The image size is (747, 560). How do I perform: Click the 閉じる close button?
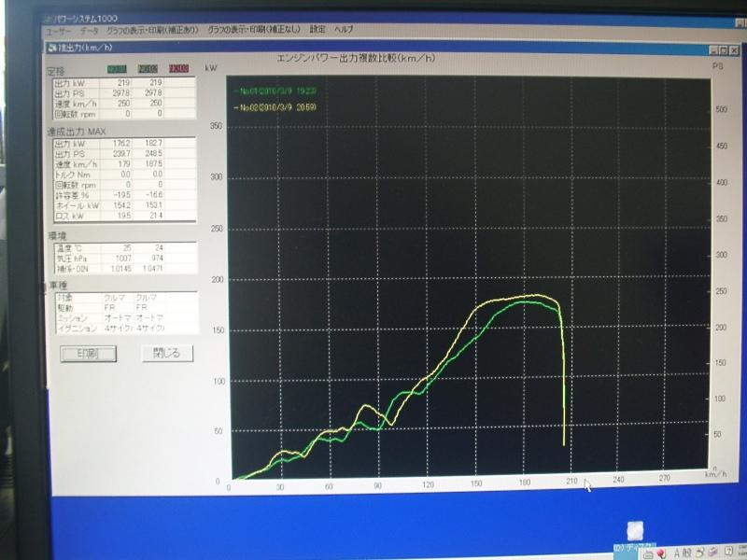[167, 353]
